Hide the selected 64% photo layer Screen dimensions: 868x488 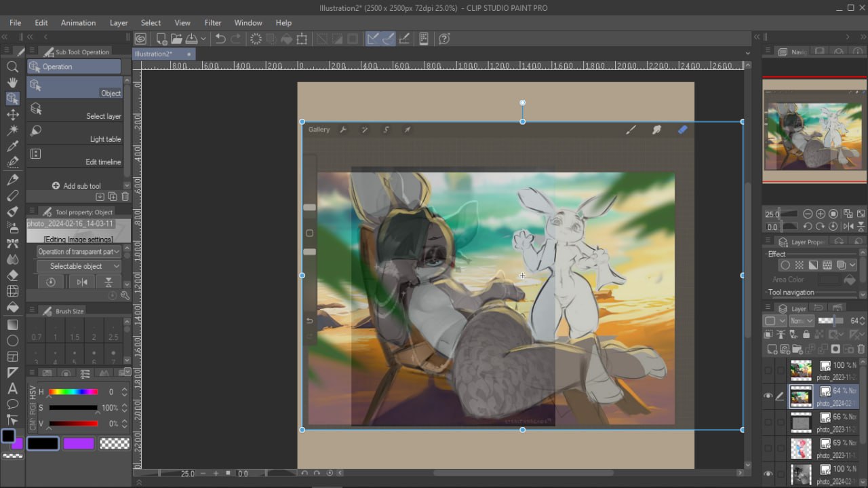[x=768, y=396]
